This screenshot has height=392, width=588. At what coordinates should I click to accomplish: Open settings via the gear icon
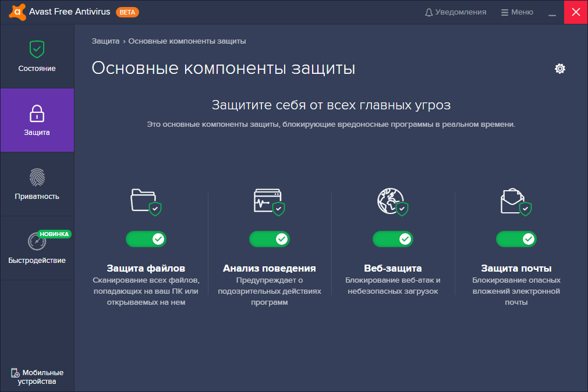point(559,69)
